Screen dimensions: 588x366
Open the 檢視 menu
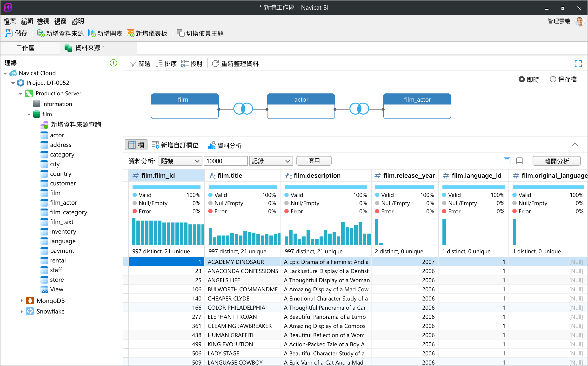pyautogui.click(x=43, y=21)
